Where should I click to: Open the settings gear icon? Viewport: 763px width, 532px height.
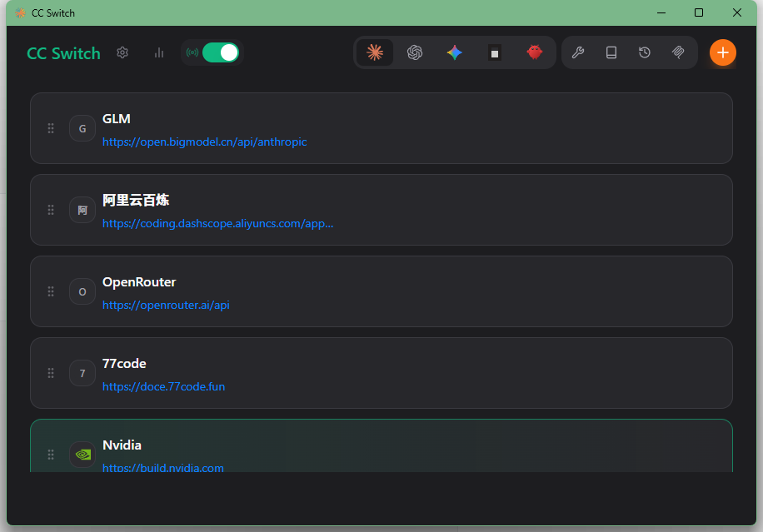pos(122,52)
